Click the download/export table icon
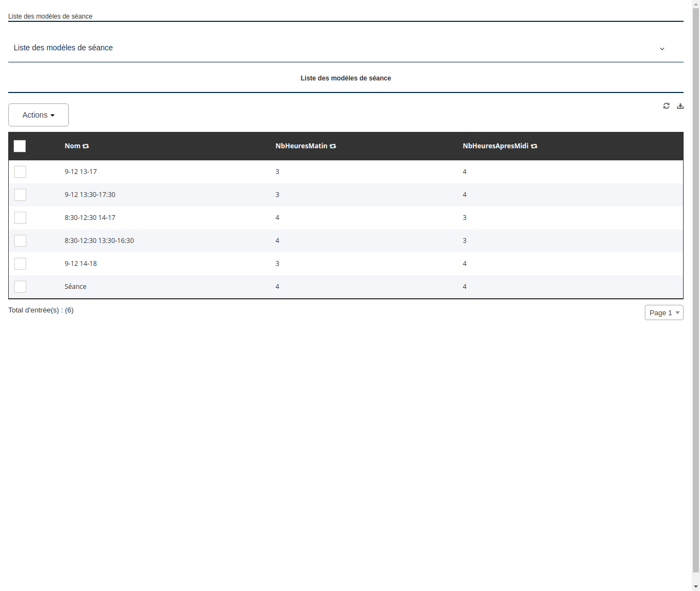Viewport: 700px width, 591px height. (680, 106)
